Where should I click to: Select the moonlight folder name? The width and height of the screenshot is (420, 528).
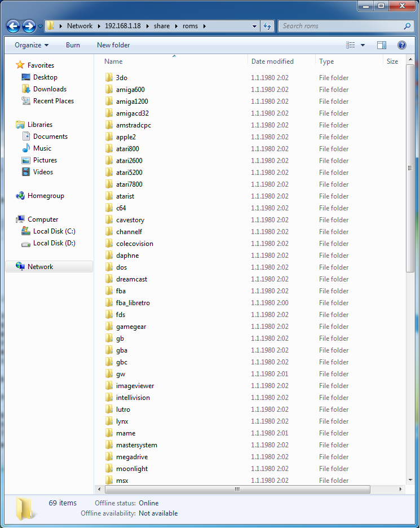click(132, 469)
